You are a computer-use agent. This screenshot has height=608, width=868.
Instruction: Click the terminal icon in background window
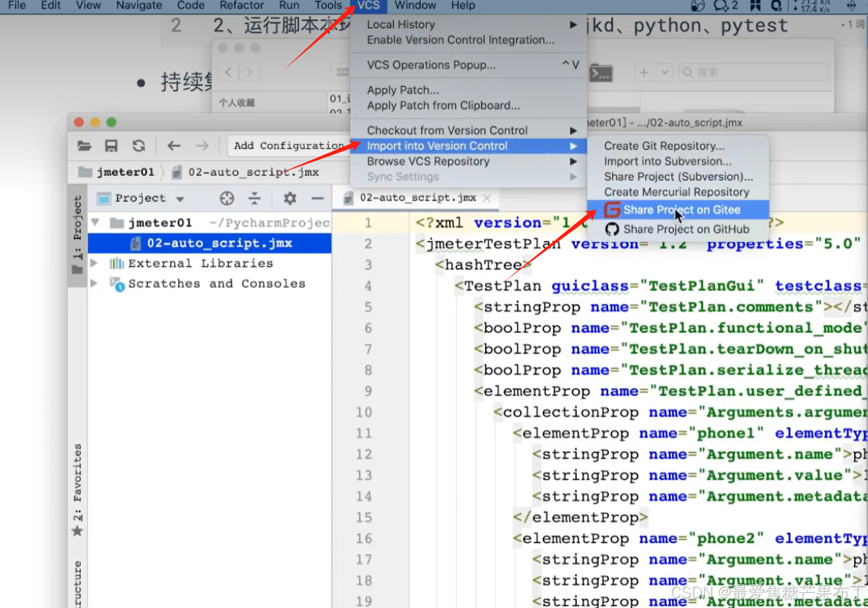pos(601,73)
